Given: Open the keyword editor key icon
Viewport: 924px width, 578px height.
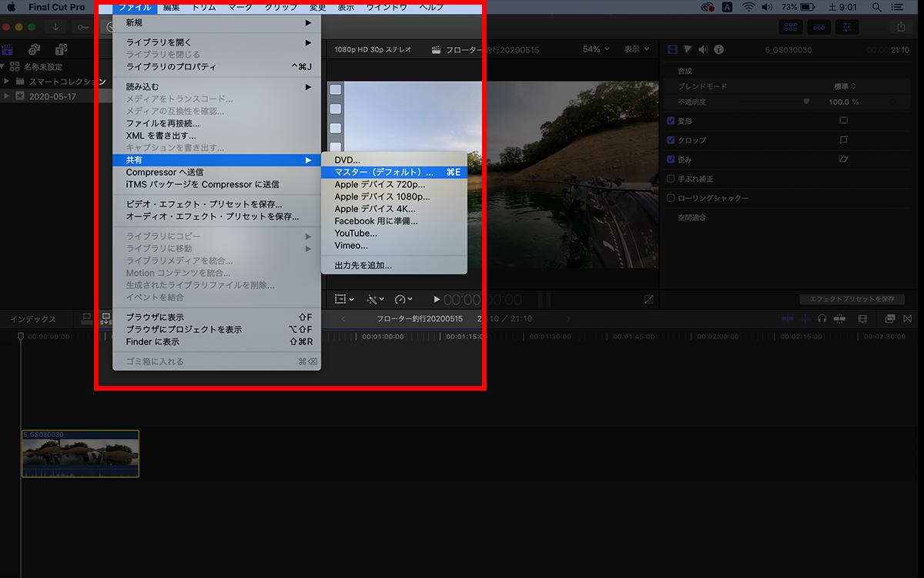Looking at the screenshot, I should 82,27.
